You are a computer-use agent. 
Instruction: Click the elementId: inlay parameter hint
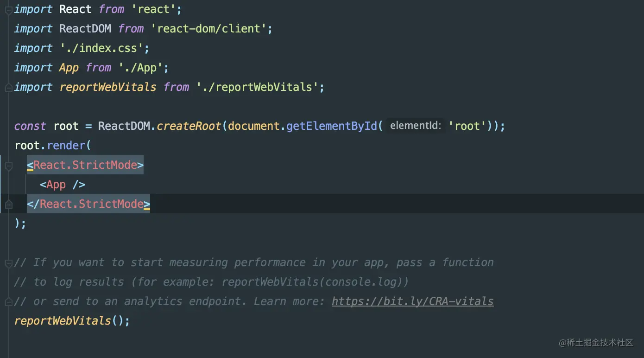[x=416, y=126]
